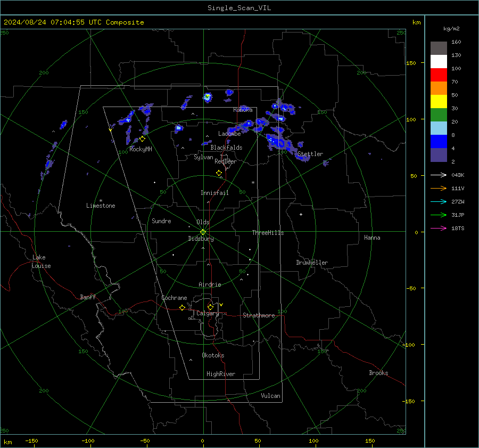This screenshot has height=448, width=479.
Task: Click the Blackfalds town label
Action: coord(226,148)
